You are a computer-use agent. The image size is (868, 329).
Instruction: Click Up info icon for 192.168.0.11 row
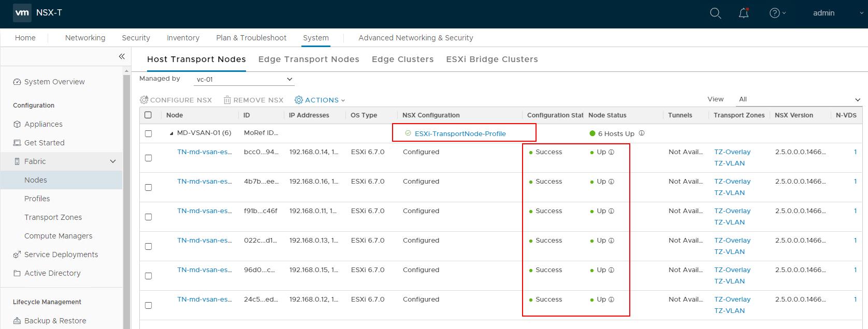click(x=611, y=211)
